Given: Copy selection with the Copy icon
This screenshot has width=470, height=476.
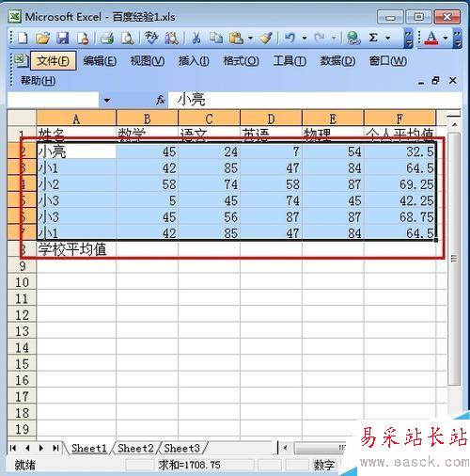Looking at the screenshot, I should (x=216, y=39).
